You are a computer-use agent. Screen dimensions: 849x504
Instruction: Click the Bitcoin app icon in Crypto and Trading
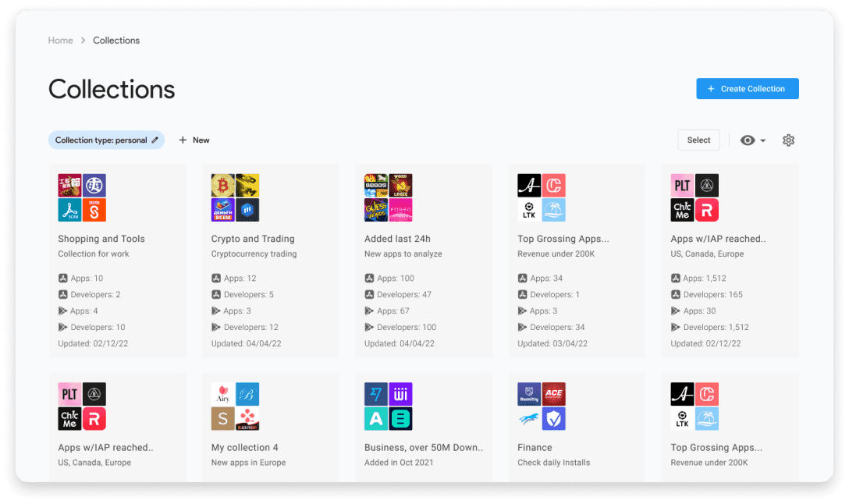[x=223, y=186]
